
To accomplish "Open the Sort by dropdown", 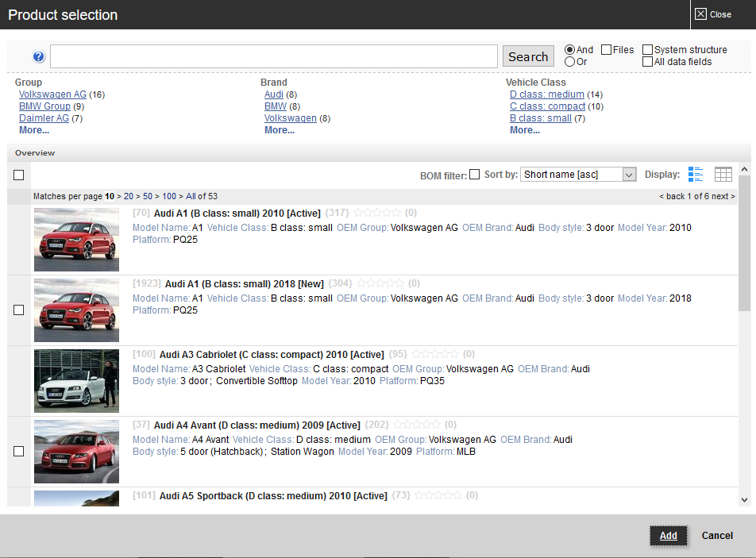I will pyautogui.click(x=578, y=175).
